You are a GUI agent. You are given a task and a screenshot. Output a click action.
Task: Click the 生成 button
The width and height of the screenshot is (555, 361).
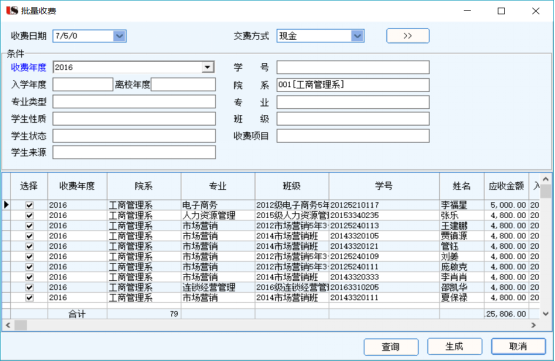(454, 346)
